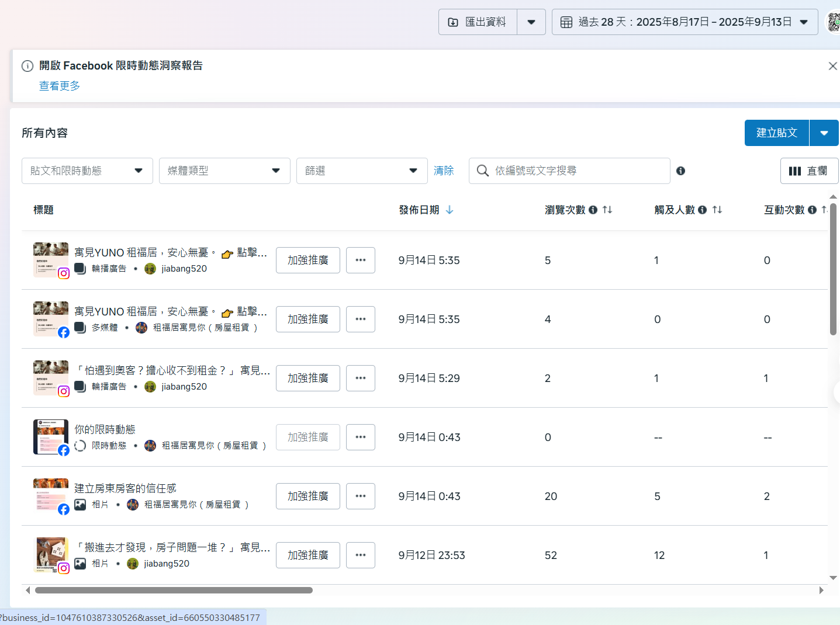
Task: Click info icon next to 觸及人數 header
Action: pyautogui.click(x=702, y=210)
